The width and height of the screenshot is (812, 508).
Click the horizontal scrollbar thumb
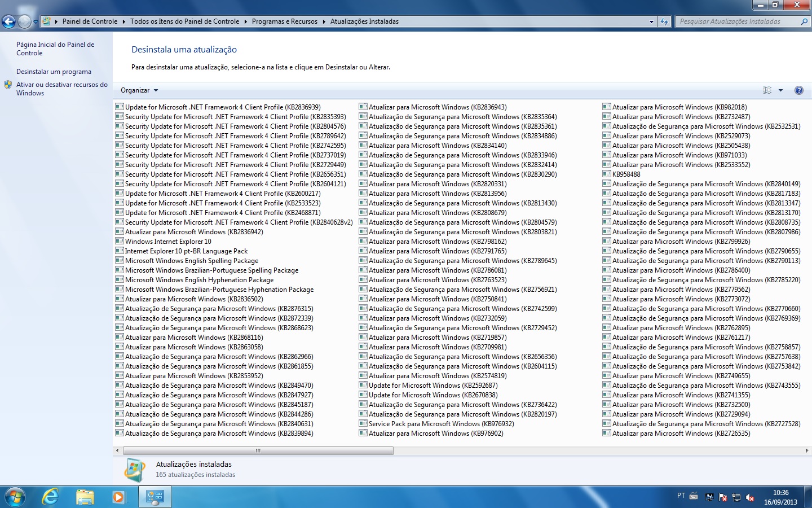click(258, 450)
